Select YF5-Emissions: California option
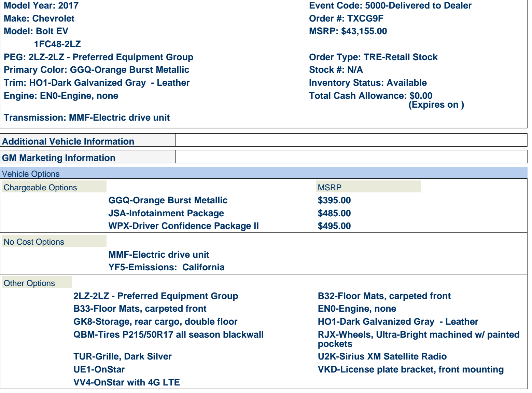The width and height of the screenshot is (532, 393). point(166,267)
